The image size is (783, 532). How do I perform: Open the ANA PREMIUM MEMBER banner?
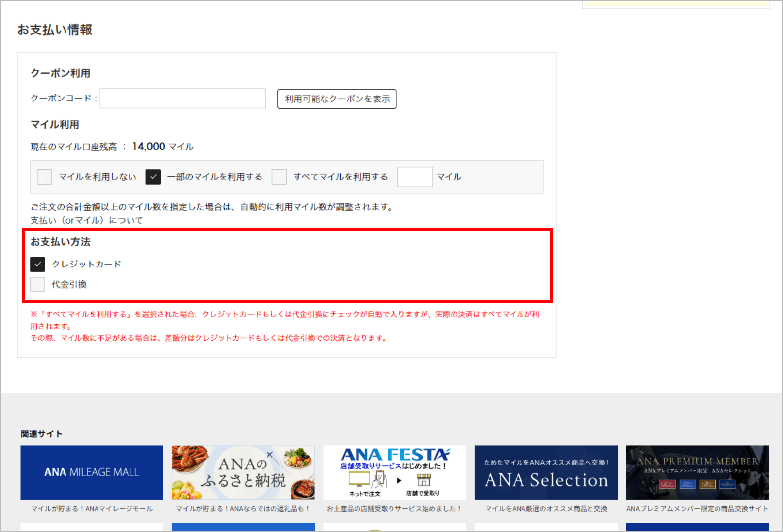pos(697,472)
